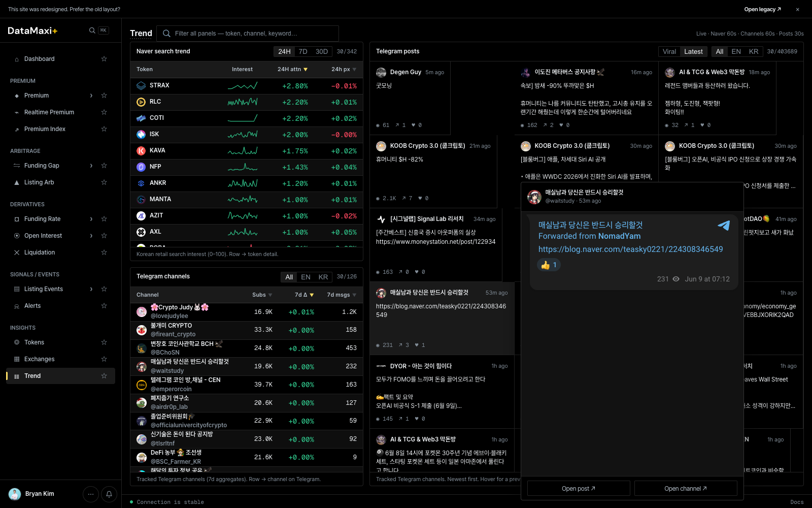Click the Tokens sidebar icon
This screenshot has height=508, width=812.
(17, 342)
